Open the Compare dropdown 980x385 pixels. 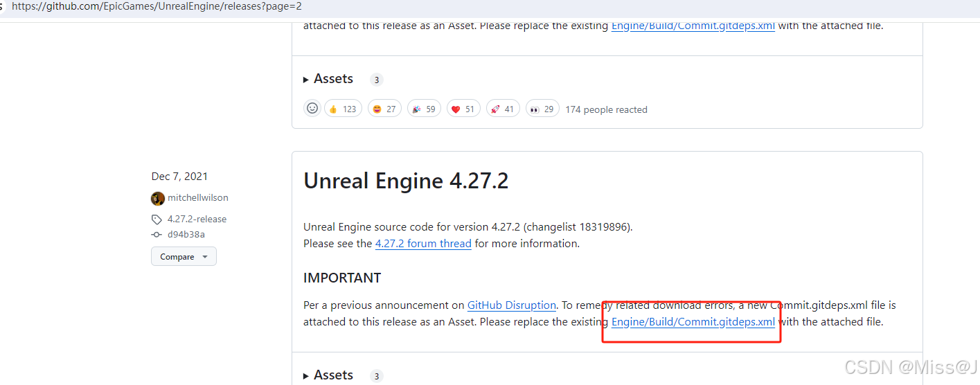click(184, 257)
